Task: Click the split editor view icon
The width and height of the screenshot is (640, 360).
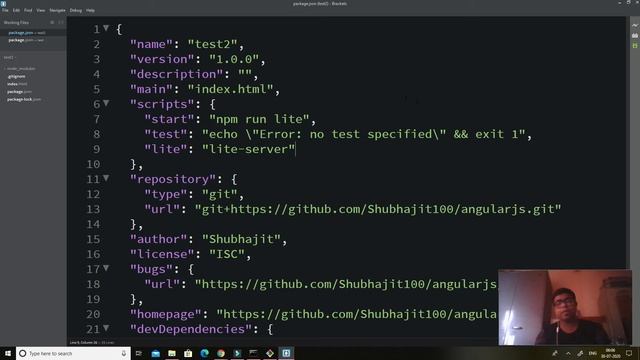Action: (61, 22)
